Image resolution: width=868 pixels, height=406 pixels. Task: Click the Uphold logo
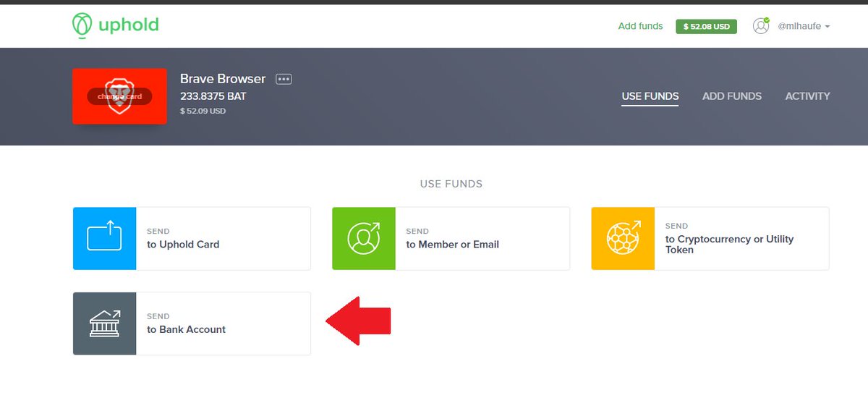click(x=116, y=25)
